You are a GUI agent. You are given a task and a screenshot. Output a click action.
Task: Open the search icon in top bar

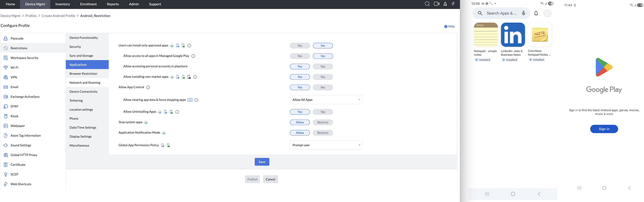(x=427, y=4)
